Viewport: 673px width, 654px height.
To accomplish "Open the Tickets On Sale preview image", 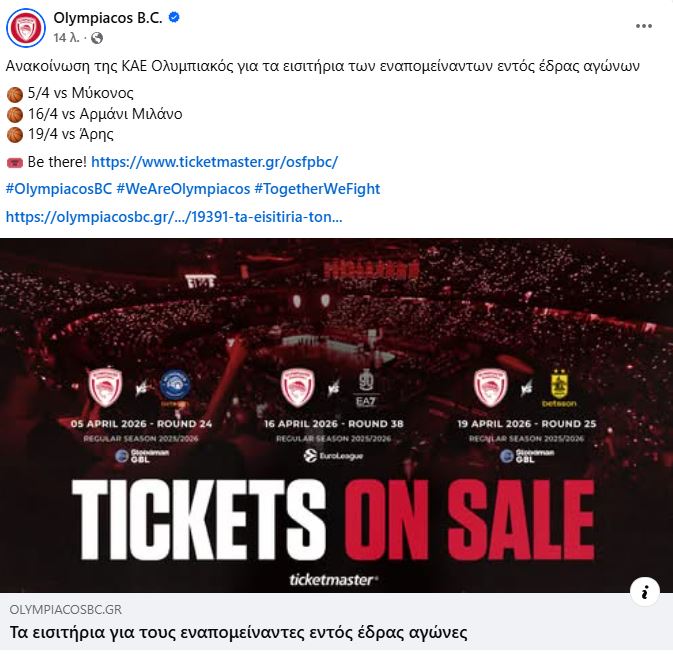I will 336,415.
